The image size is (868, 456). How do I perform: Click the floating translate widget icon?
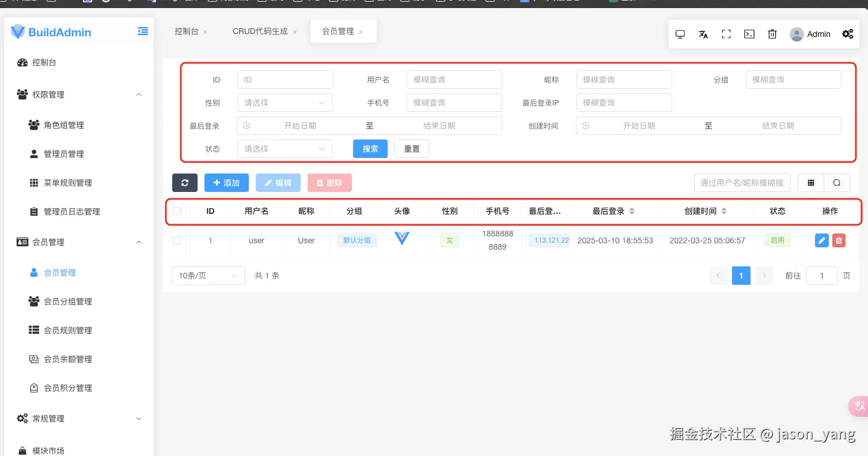point(859,406)
